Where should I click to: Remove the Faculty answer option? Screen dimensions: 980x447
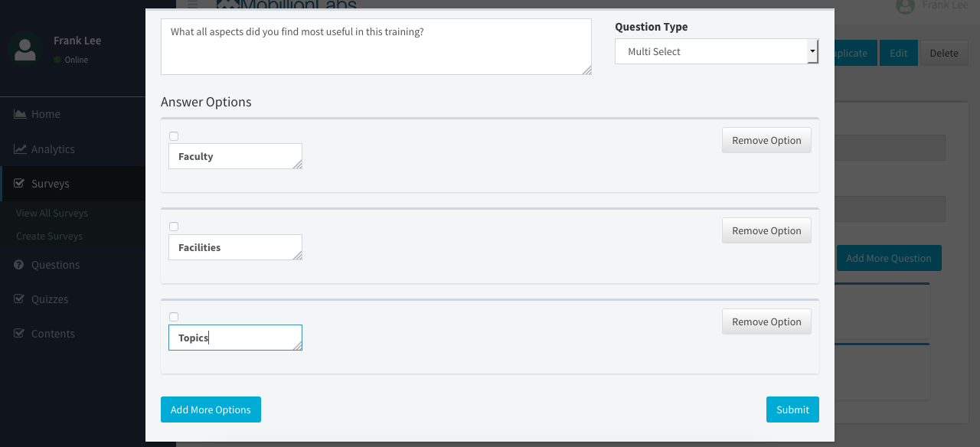[x=766, y=140]
